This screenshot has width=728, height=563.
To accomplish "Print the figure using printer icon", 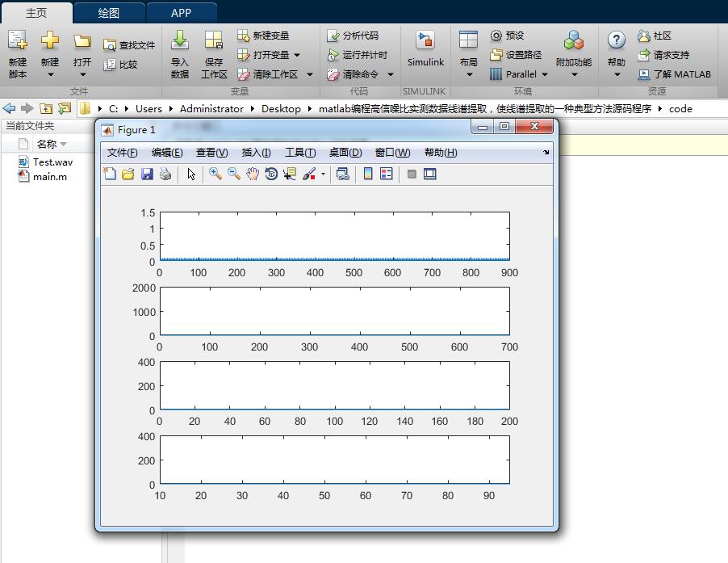I will click(165, 174).
